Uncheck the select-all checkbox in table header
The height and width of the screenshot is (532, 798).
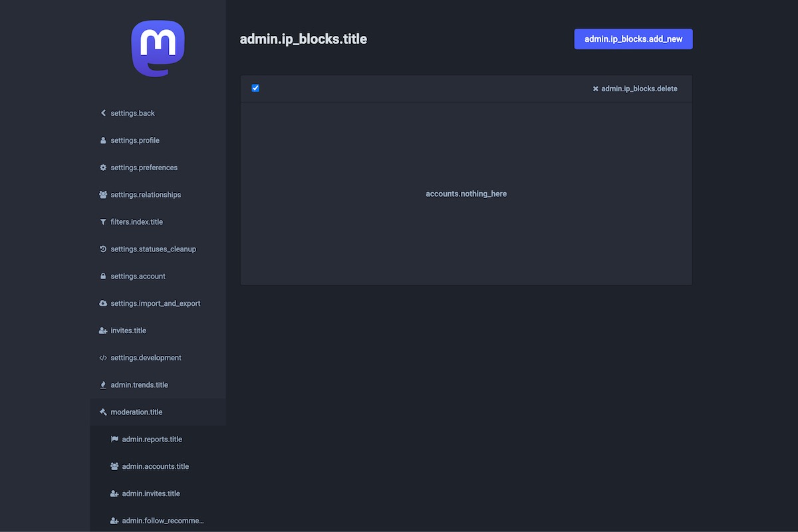coord(255,88)
